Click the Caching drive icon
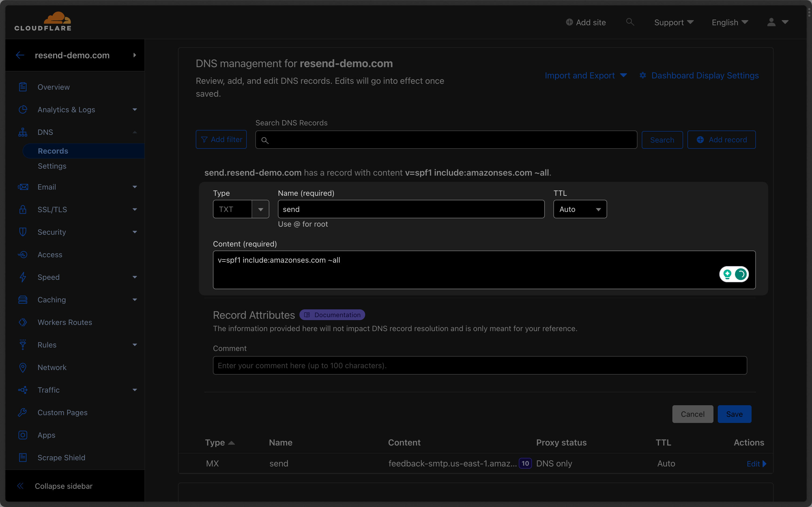Screen dimensions: 812x507 [x=23, y=300]
